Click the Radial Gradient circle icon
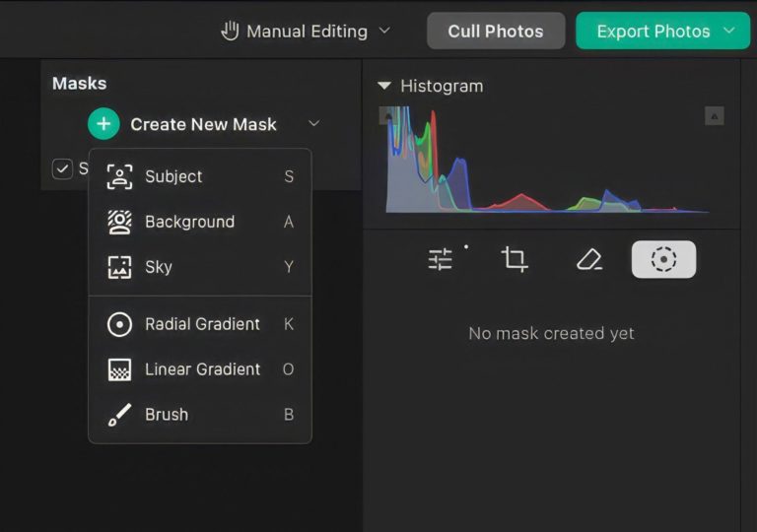The image size is (757, 532). tap(119, 324)
